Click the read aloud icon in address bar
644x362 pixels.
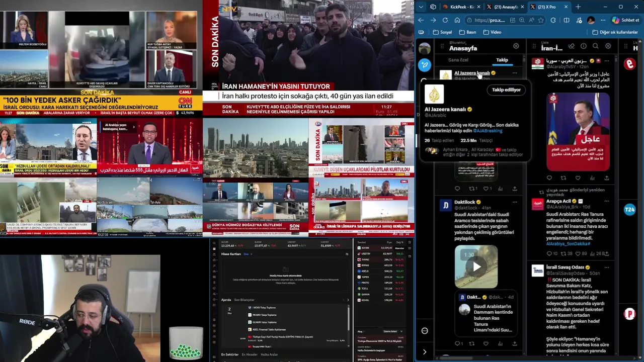pyautogui.click(x=531, y=20)
